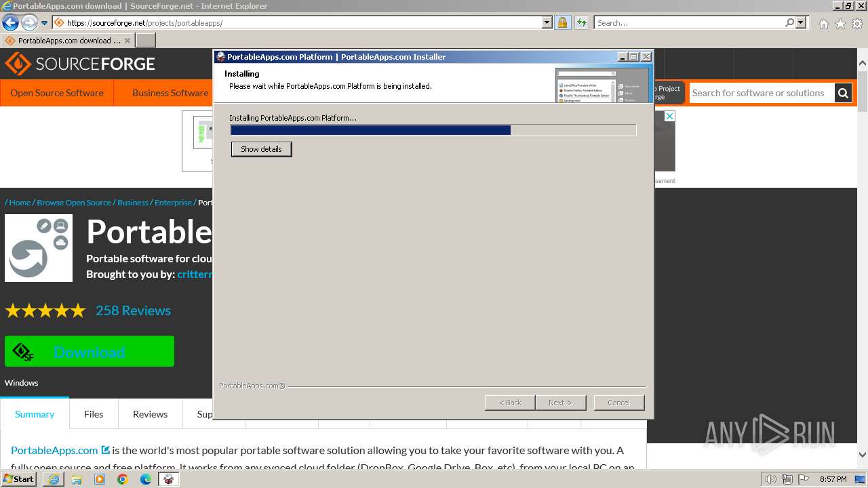Open the Open Source Software menu
Screen dimensions: 868x488
[x=57, y=93]
